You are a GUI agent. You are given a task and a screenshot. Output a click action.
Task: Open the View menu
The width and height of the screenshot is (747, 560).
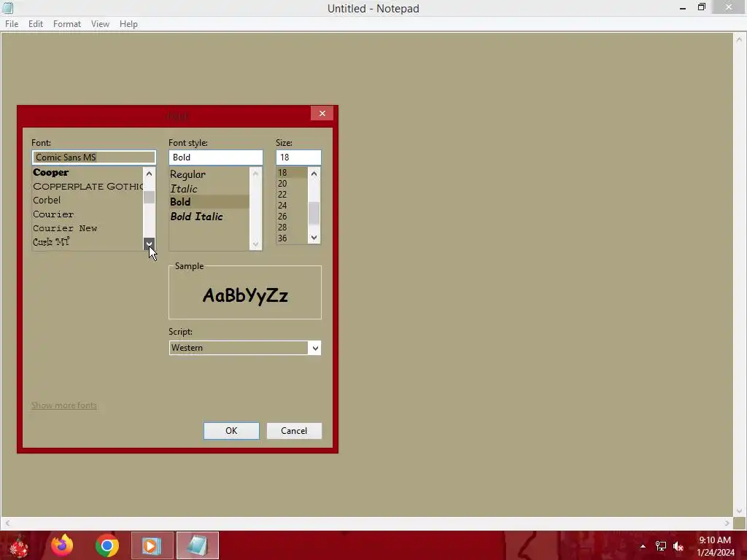[x=100, y=24]
